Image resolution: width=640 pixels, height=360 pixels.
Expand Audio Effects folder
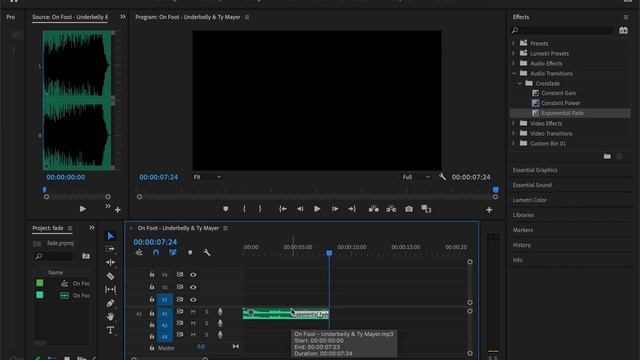[513, 63]
